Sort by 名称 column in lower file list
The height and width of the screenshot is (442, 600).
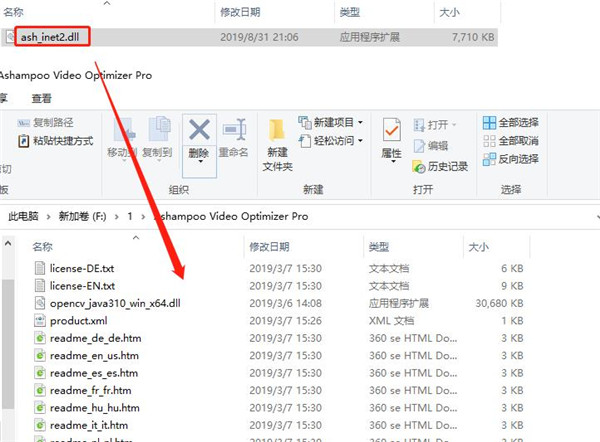(42, 247)
